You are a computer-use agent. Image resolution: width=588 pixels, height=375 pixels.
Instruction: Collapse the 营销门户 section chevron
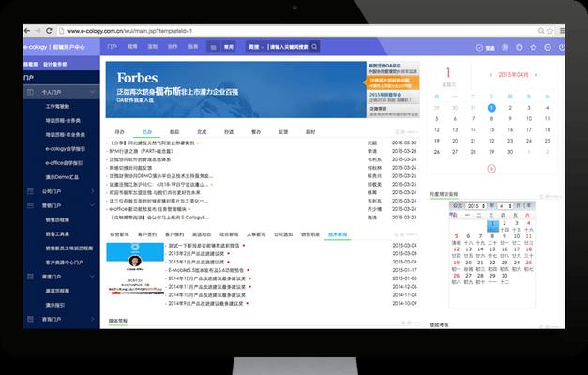coord(92,205)
